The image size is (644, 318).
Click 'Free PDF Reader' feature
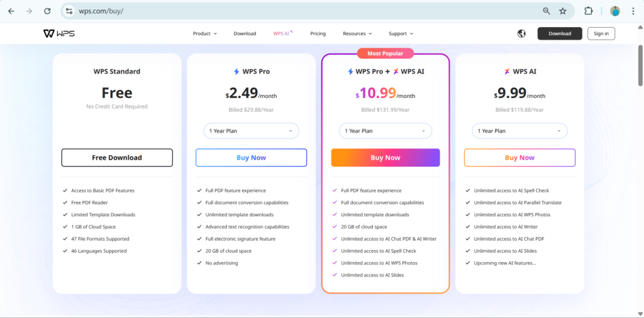[x=89, y=203]
